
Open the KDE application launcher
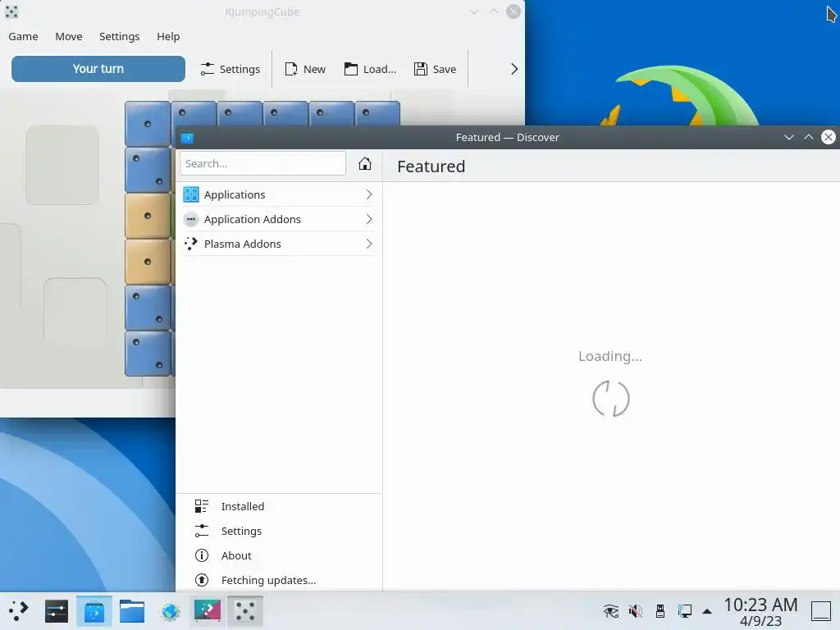coord(19,610)
